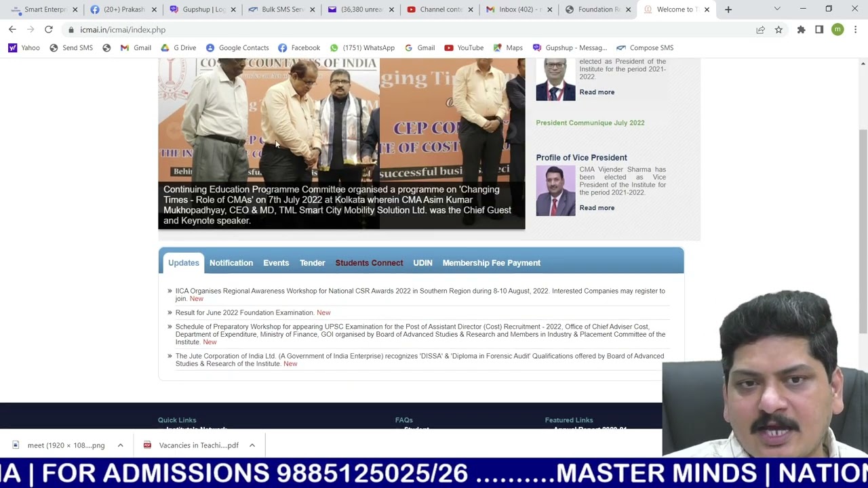
Task: Open the unlabeled globe bookmark
Action: tap(106, 48)
